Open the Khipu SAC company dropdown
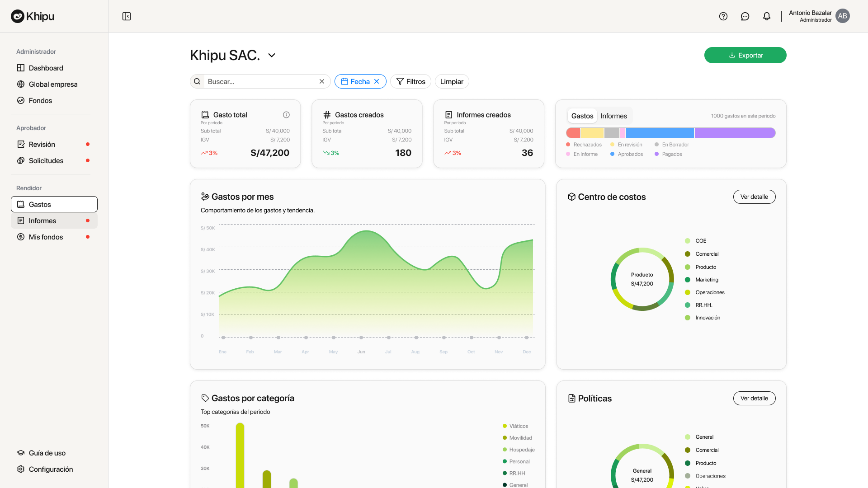 tap(272, 55)
